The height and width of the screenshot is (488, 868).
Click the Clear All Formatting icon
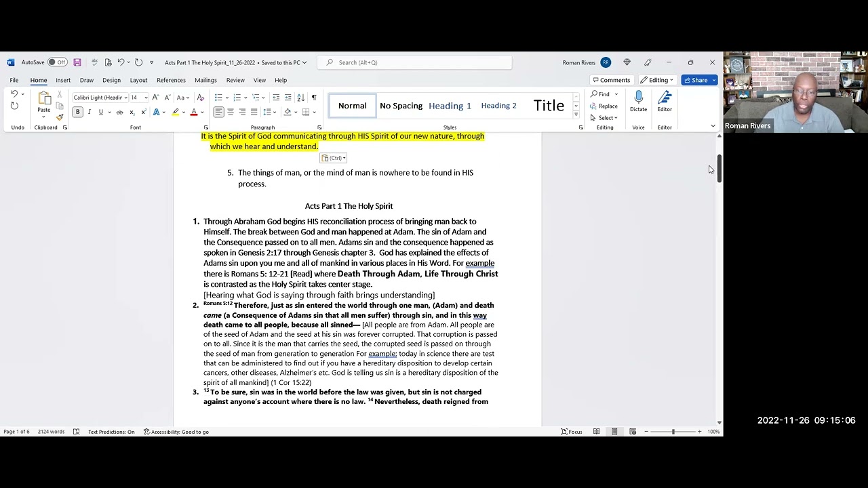click(x=200, y=98)
